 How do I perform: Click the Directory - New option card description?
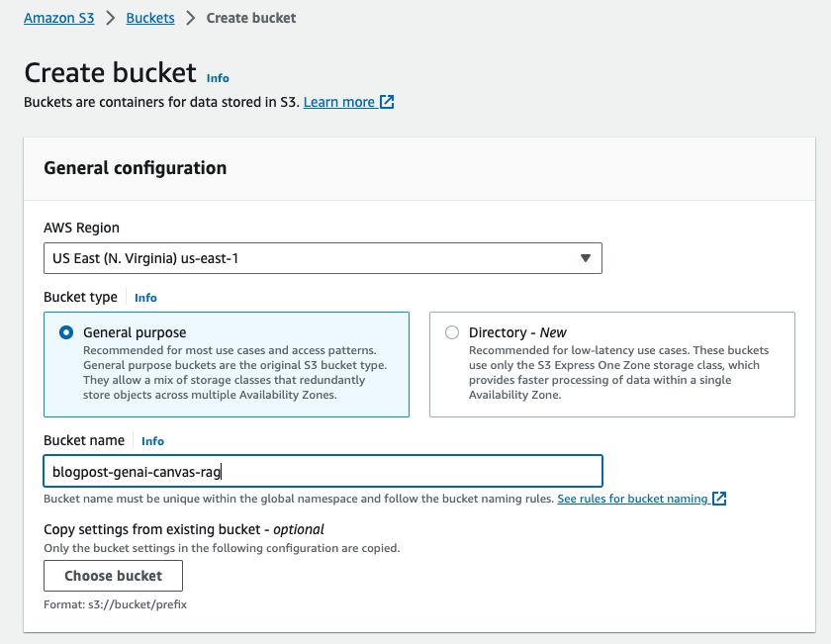(x=618, y=373)
